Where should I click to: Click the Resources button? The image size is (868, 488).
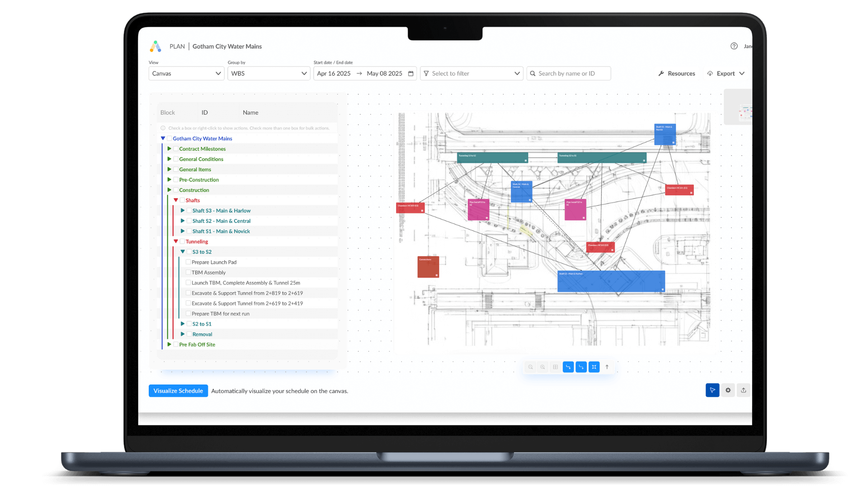(x=677, y=74)
